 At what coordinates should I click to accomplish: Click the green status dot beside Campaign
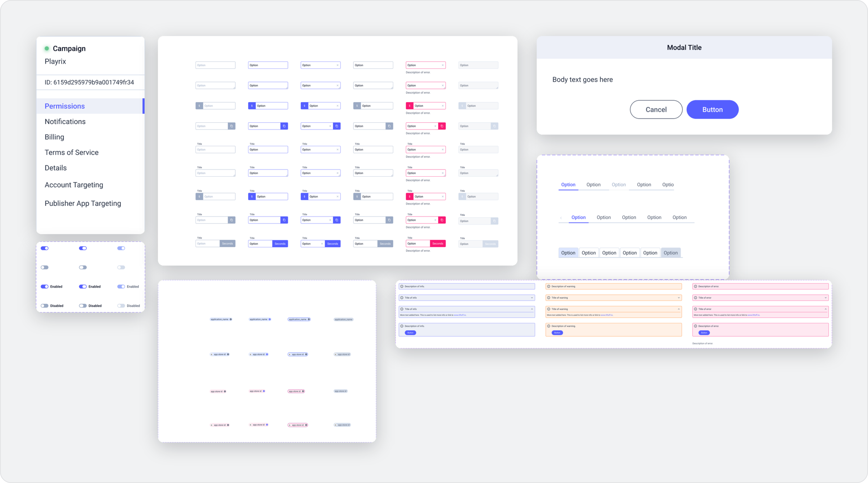tap(47, 48)
